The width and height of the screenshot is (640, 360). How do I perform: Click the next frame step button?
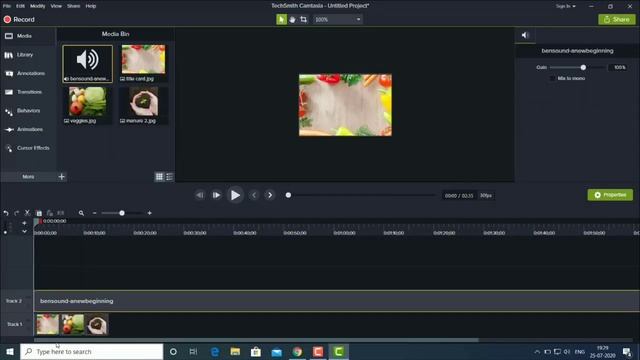click(x=216, y=196)
